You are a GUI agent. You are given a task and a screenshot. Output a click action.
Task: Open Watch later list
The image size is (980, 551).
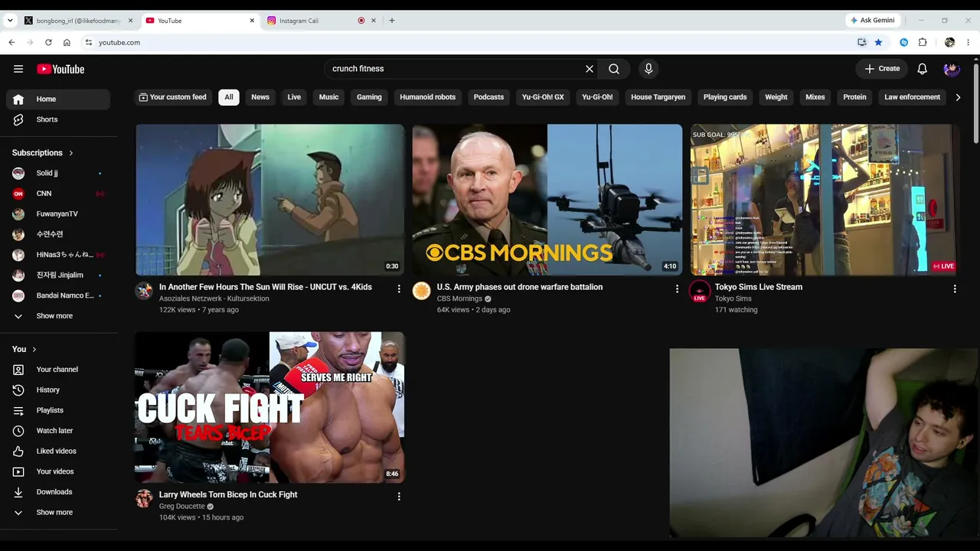pos(58,431)
